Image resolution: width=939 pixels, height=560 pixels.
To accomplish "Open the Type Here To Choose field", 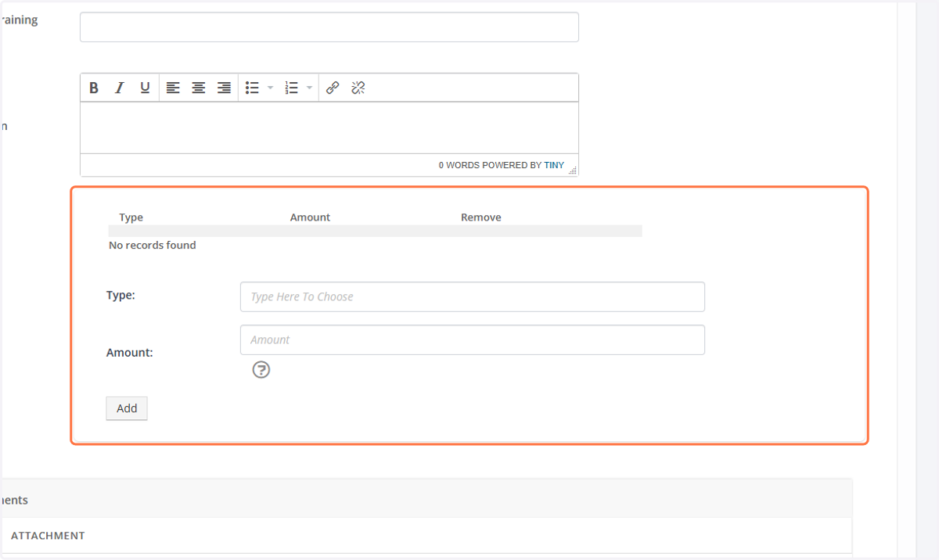I will tap(473, 296).
